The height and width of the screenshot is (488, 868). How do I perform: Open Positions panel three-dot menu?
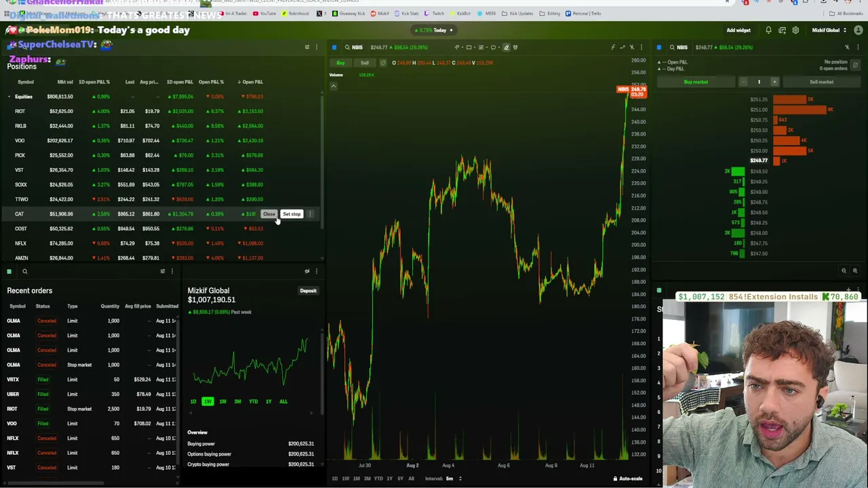tap(316, 47)
